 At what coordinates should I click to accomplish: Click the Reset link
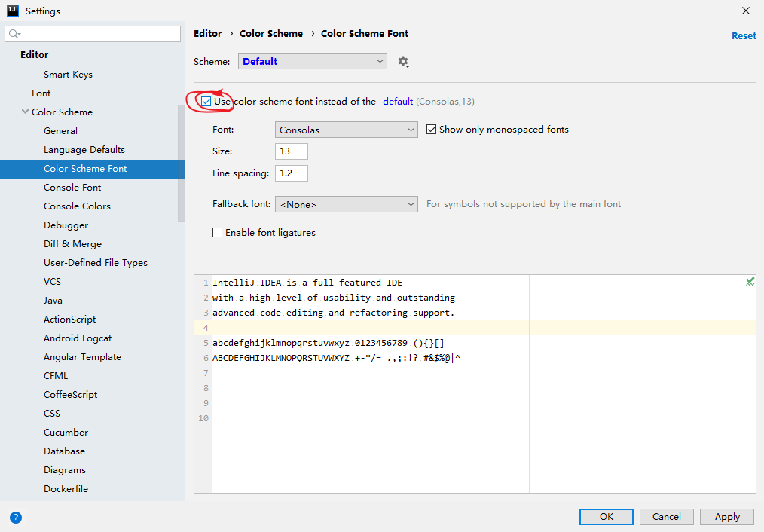[x=744, y=35]
